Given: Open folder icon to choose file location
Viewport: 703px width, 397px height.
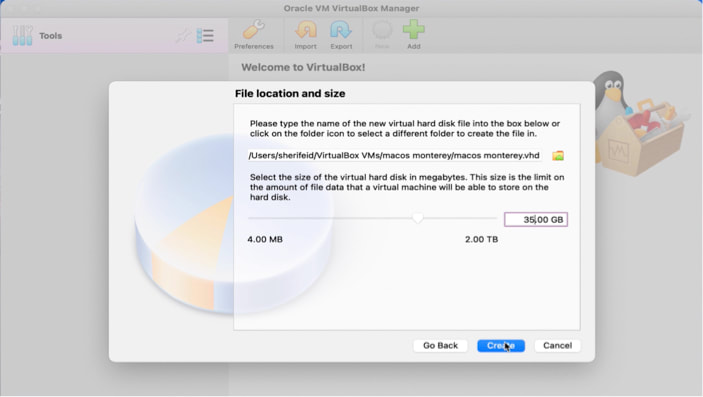Looking at the screenshot, I should click(558, 156).
